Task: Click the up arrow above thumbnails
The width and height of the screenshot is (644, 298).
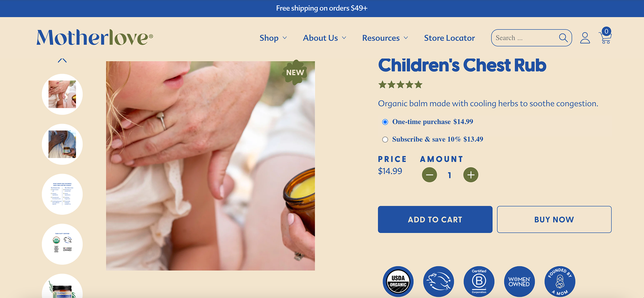Action: (x=62, y=60)
